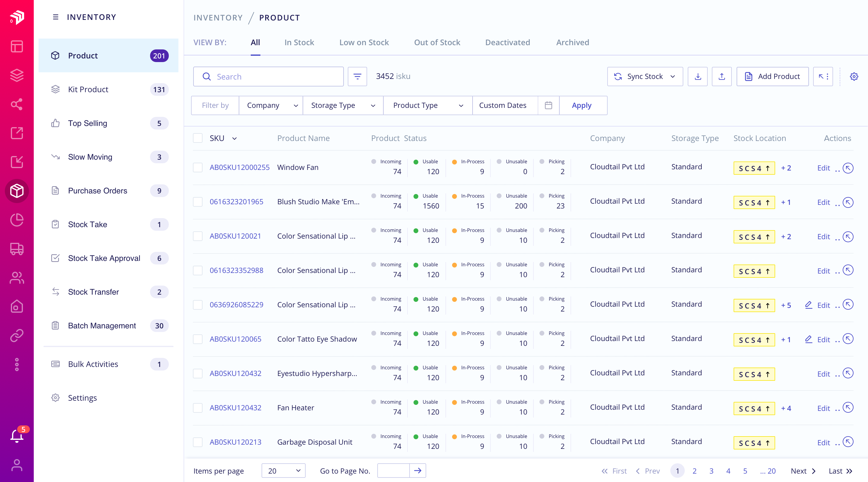
Task: Check the Window Fan row checkbox
Action: [198, 167]
